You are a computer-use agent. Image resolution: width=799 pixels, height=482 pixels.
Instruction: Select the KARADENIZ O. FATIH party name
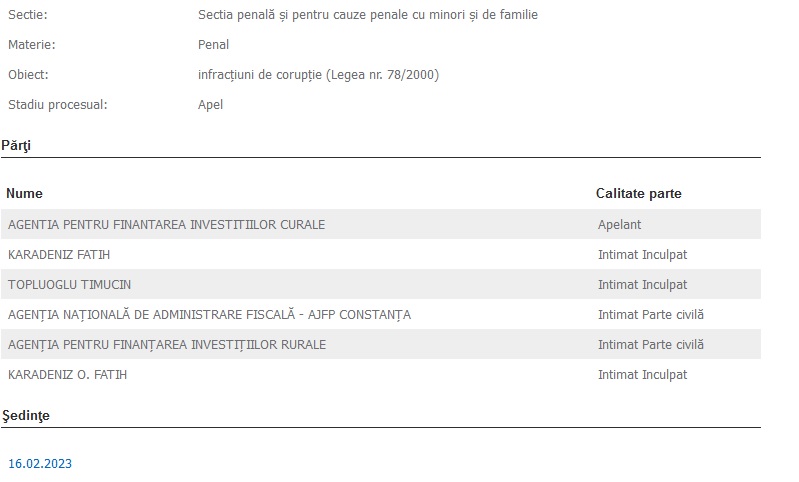click(67, 375)
